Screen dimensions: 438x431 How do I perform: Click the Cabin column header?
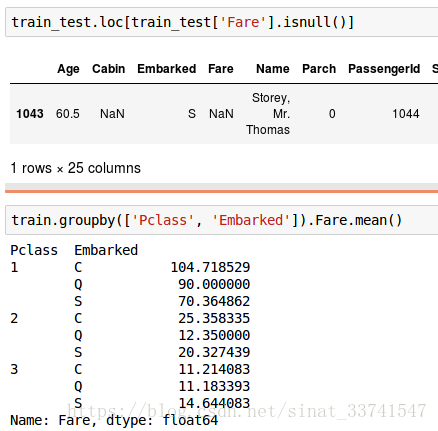(x=109, y=69)
